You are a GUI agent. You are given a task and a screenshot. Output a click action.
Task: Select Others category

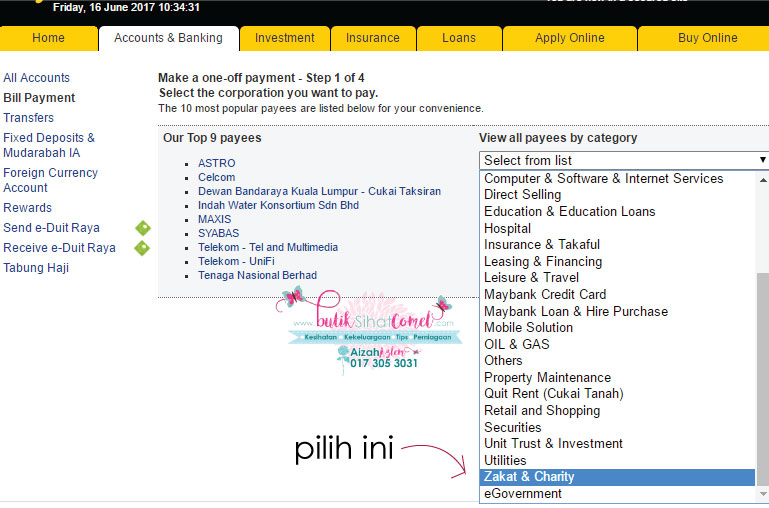(617, 361)
